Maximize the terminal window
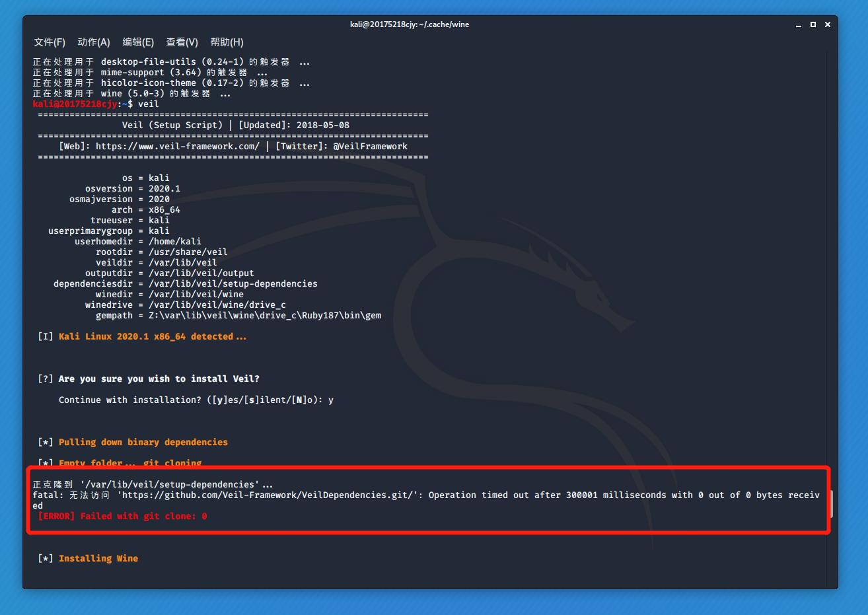The width and height of the screenshot is (868, 615). pos(813,24)
